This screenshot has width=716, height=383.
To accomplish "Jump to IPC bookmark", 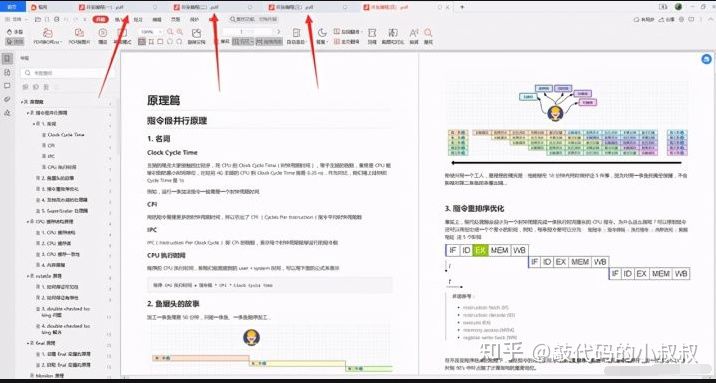I will [x=51, y=156].
